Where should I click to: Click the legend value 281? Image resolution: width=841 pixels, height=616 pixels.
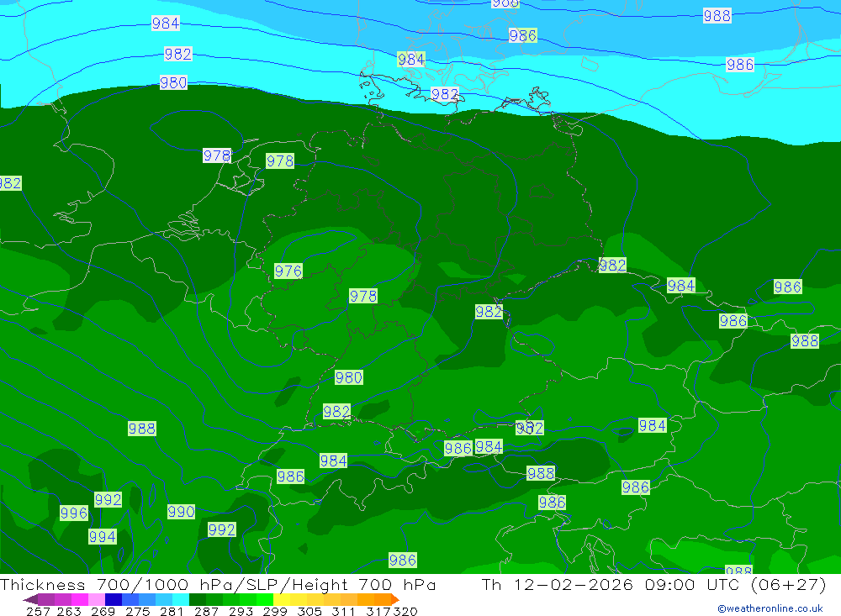[171, 611]
